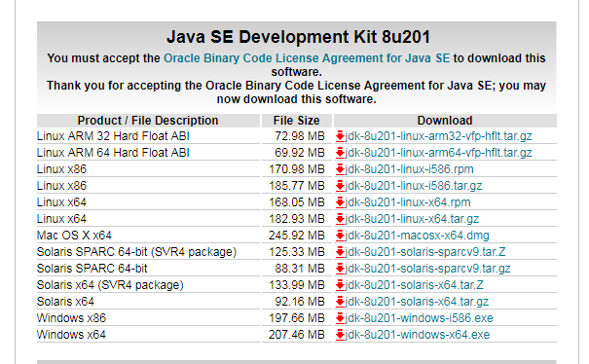Viewport: 589px width, 364px height.
Task: Click Linux x86 in the 170.98 MB row
Action: (x=61, y=169)
